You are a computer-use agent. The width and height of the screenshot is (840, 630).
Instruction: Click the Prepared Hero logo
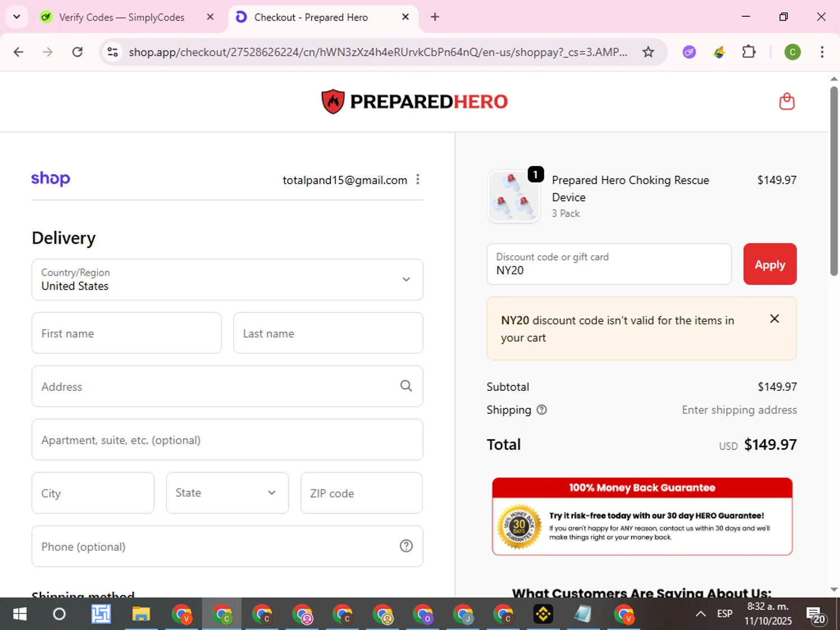[x=414, y=101]
